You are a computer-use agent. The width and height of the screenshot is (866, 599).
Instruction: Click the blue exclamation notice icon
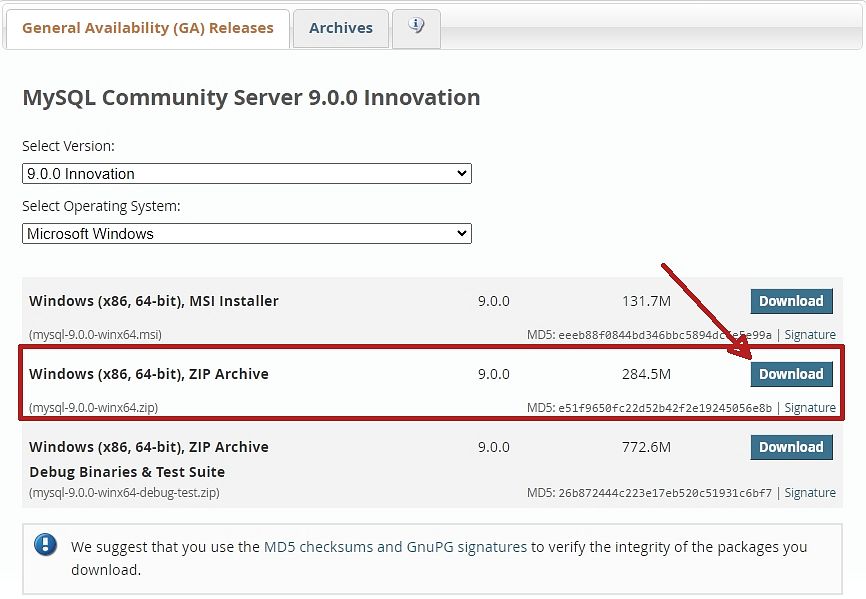point(45,545)
